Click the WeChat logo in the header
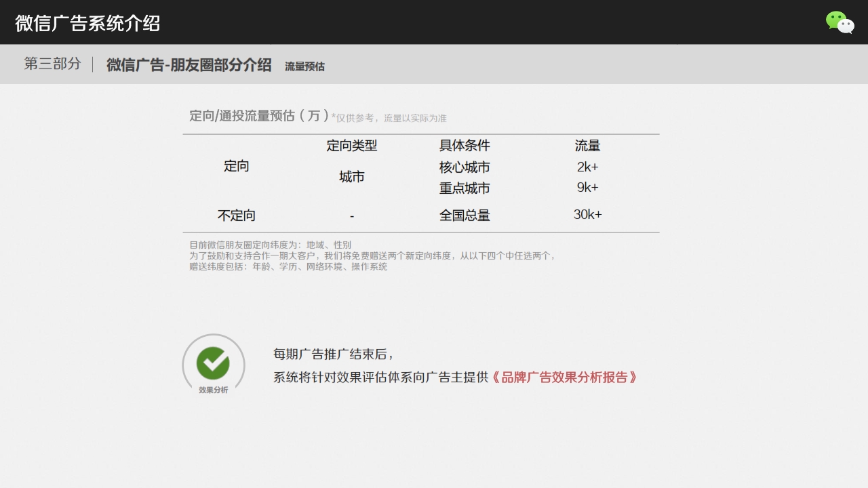Image resolution: width=868 pixels, height=488 pixels. click(x=840, y=22)
